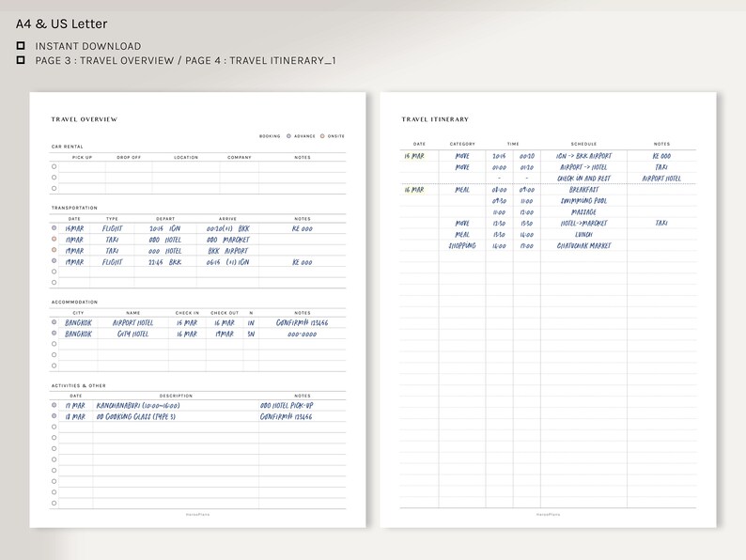This screenshot has height=560, width=746.
Task: Click the LUNCH schedule entry
Action: [583, 235]
